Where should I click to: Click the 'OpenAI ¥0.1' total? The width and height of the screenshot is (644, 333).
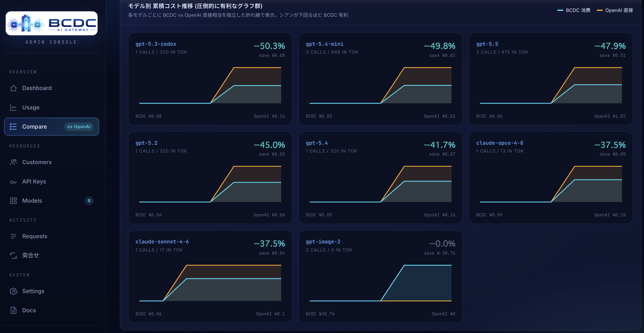[x=271, y=314]
